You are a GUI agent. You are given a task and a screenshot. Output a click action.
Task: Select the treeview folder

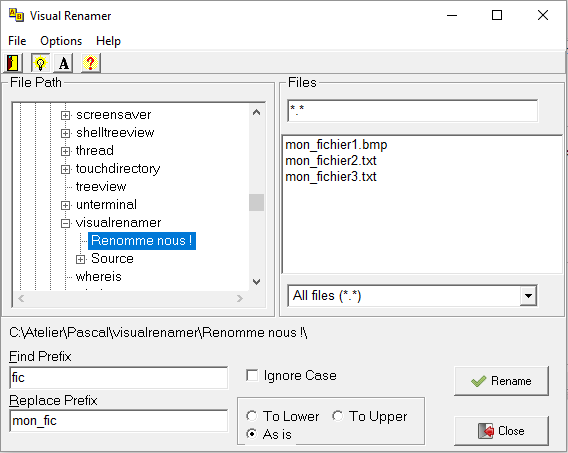click(101, 186)
